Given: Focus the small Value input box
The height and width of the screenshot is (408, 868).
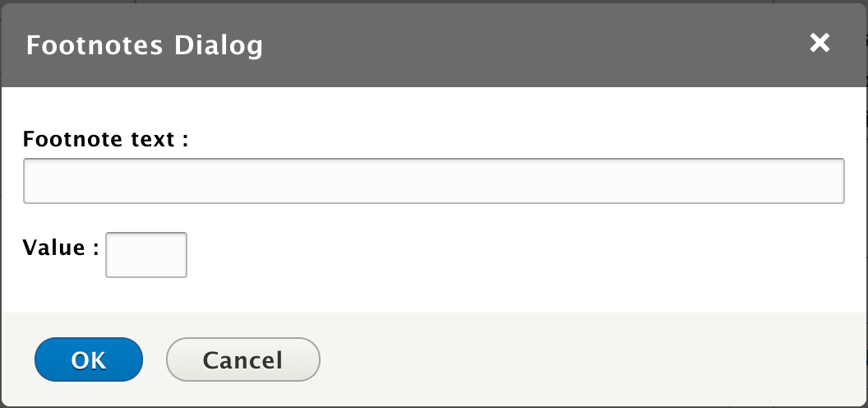Looking at the screenshot, I should tap(146, 255).
